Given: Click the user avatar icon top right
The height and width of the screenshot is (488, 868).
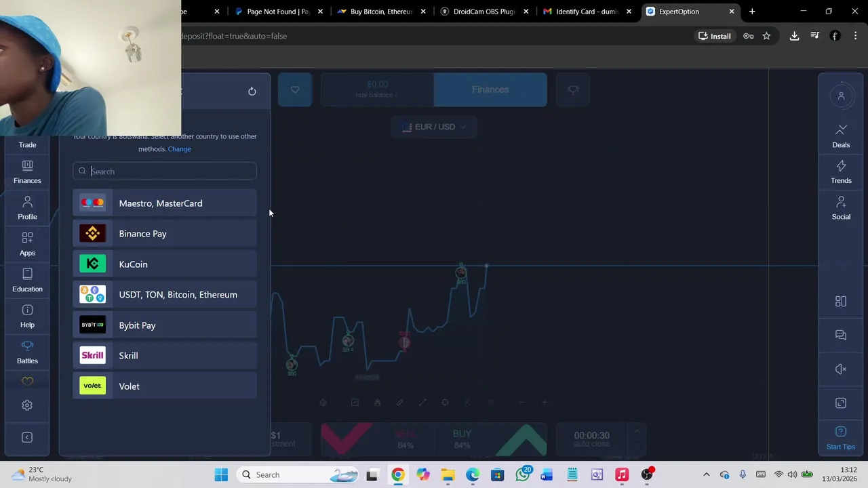Looking at the screenshot, I should click(x=841, y=96).
